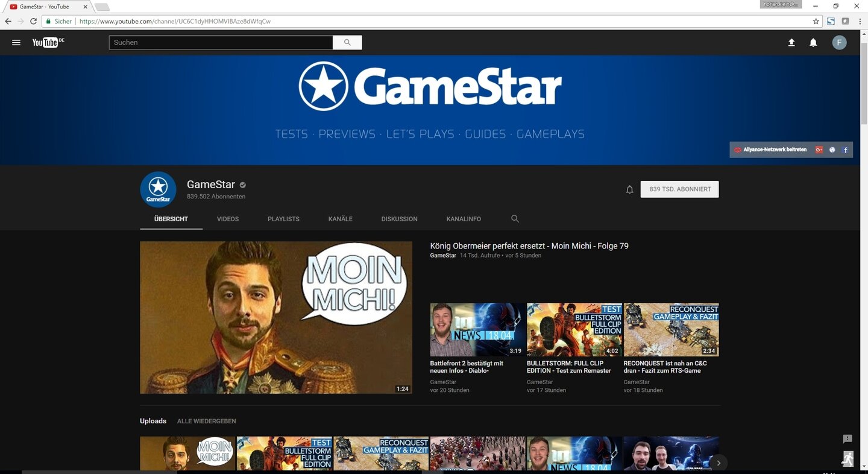Select the KANALINFO tab
The image size is (868, 474).
pos(464,219)
